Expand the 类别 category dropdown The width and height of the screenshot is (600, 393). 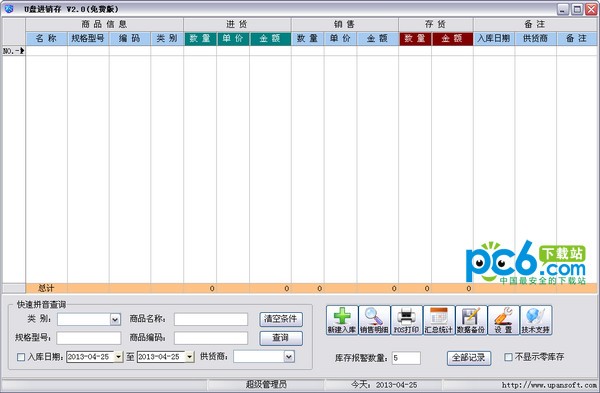[115, 319]
